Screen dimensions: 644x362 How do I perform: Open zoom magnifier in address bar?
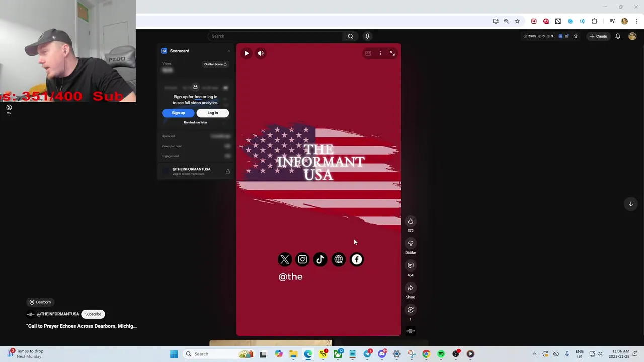(506, 21)
